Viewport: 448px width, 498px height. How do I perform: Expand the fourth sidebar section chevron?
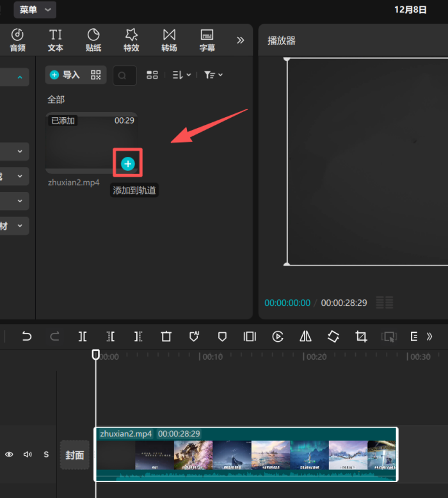tap(20, 201)
